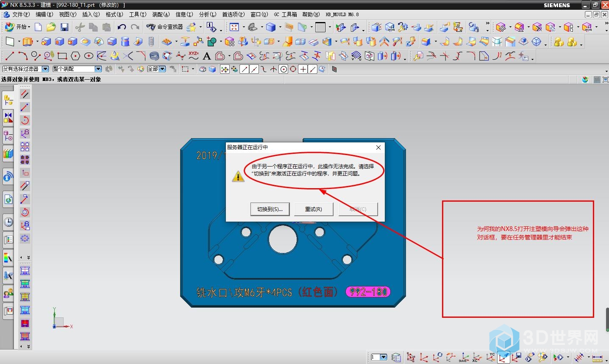Open a file with the folder icon
Screen dimensions: 609x364
(51, 27)
